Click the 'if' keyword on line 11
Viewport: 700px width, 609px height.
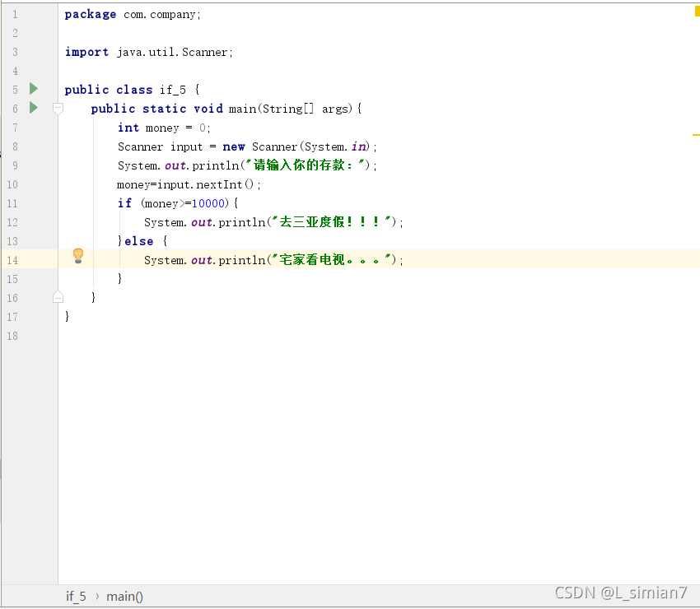124,203
